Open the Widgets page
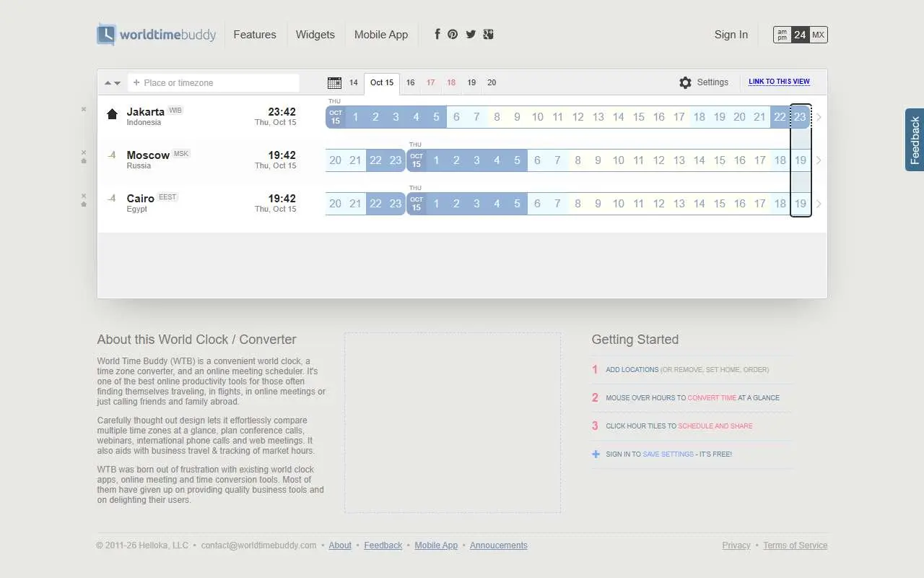The height and width of the screenshot is (578, 924). click(x=315, y=34)
